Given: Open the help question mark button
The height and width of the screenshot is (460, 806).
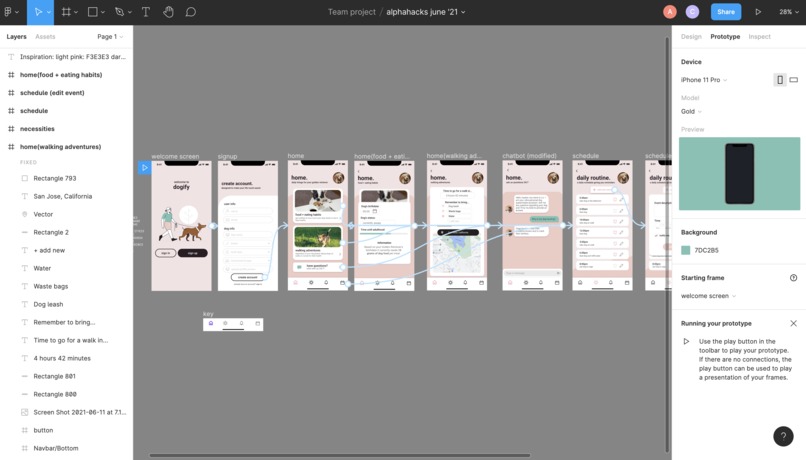Looking at the screenshot, I should click(x=783, y=436).
